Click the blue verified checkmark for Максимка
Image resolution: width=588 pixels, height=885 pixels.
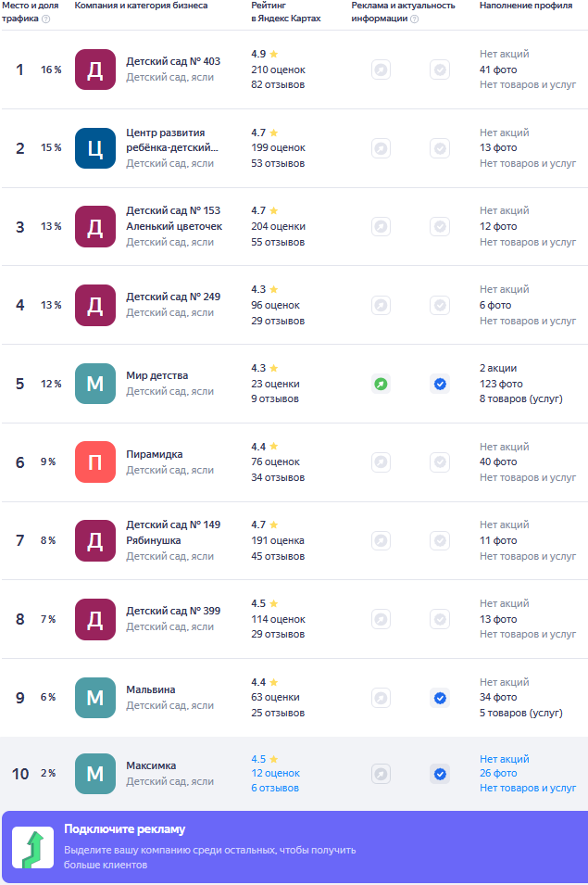(440, 774)
